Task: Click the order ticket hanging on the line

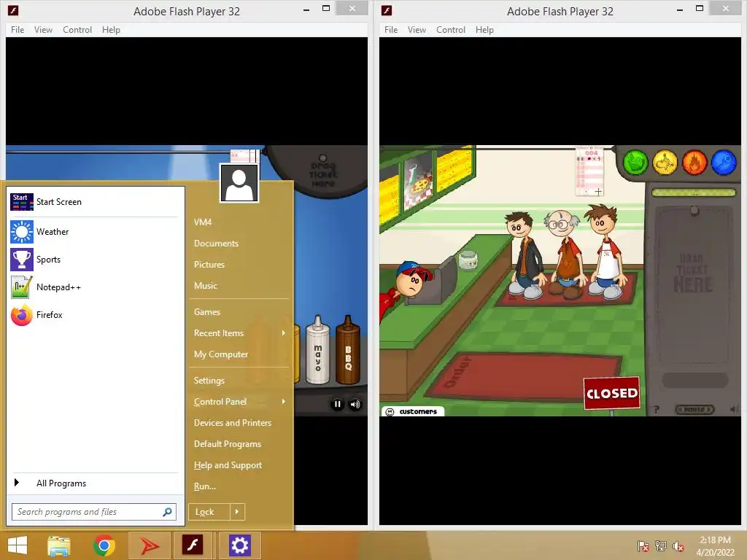Action: click(589, 172)
